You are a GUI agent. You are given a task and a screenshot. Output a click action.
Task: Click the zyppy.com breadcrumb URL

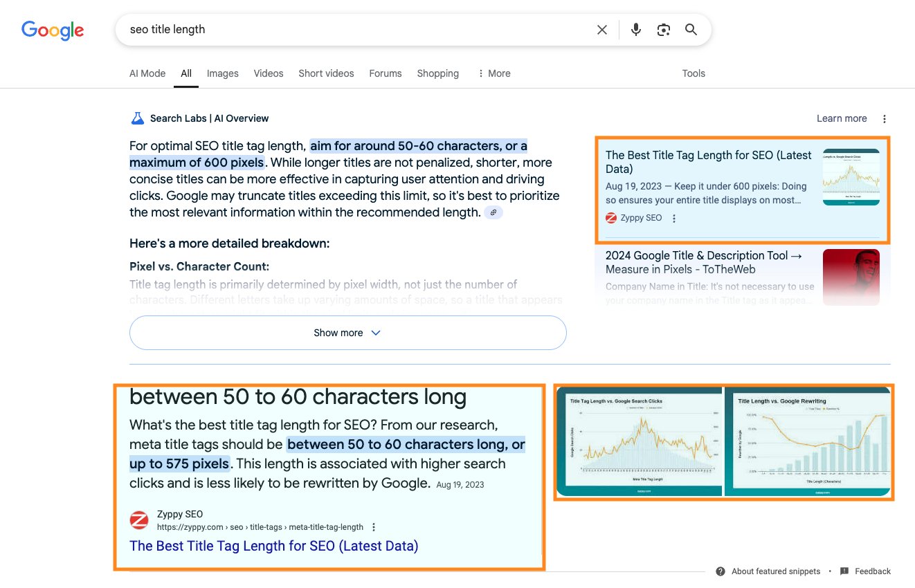pos(260,527)
